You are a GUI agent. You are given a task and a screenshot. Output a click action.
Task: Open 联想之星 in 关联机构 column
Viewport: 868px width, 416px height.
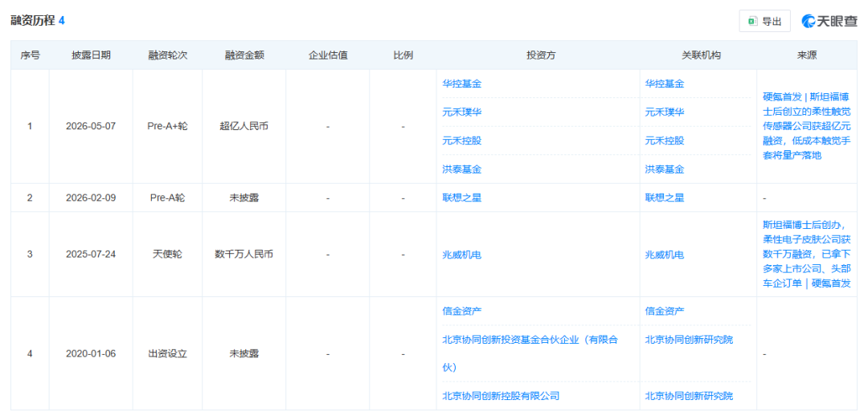(x=665, y=198)
